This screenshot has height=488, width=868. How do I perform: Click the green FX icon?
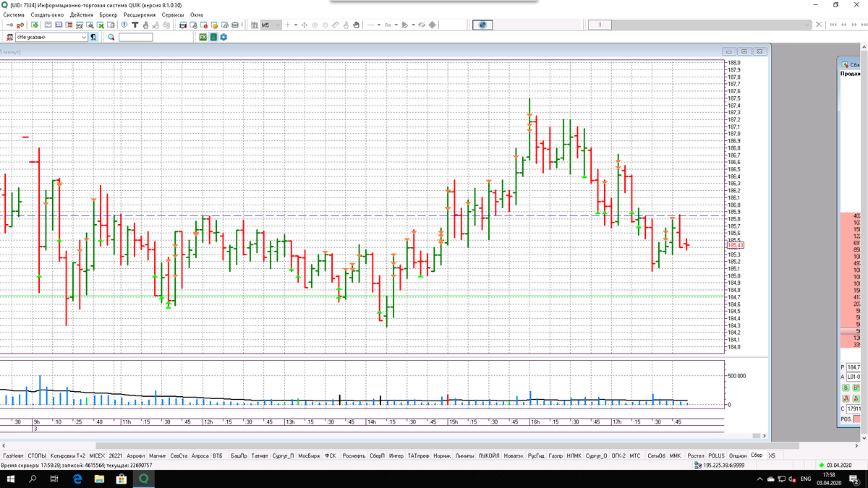coord(203,37)
